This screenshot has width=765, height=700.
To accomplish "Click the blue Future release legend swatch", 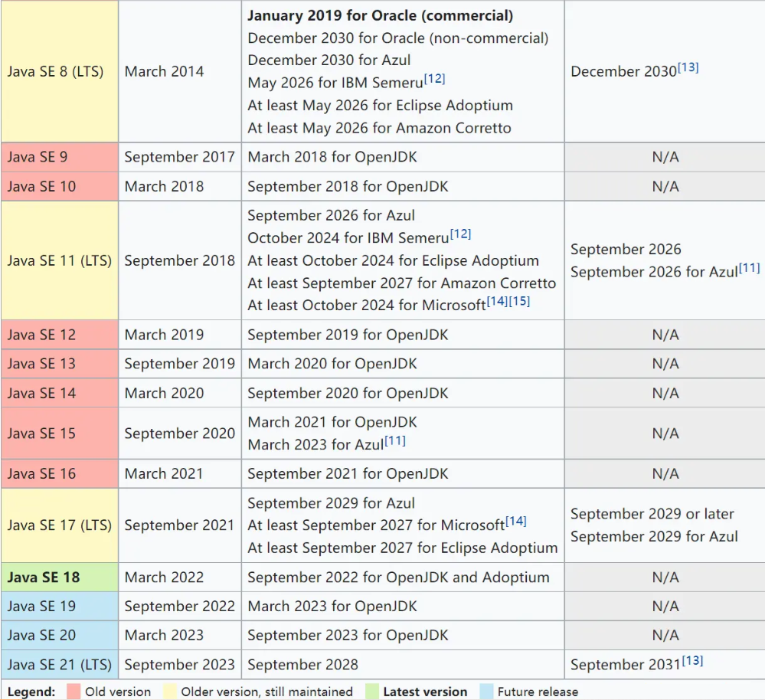I will coord(486,692).
